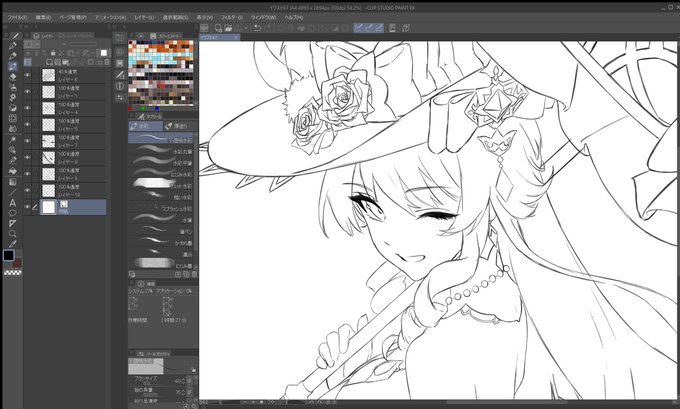Open the 編集(E) menu

point(43,17)
